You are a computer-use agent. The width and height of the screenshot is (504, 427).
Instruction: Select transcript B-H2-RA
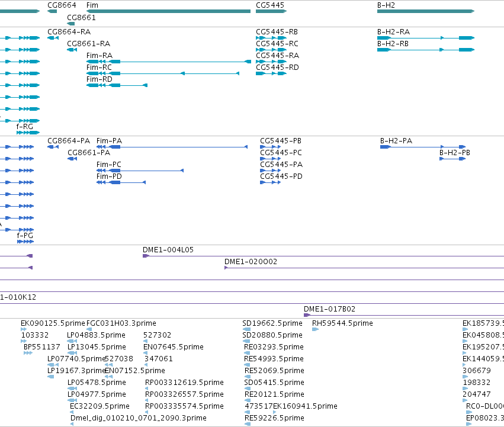pos(393,32)
